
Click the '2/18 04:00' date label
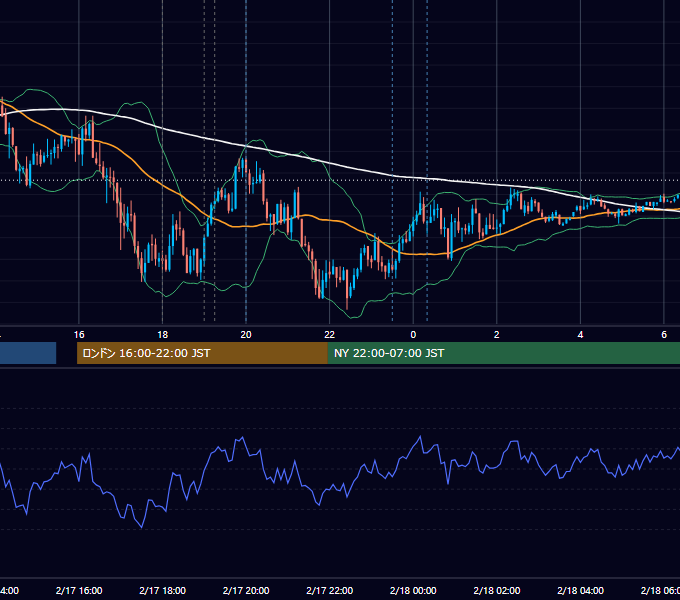coord(580,590)
